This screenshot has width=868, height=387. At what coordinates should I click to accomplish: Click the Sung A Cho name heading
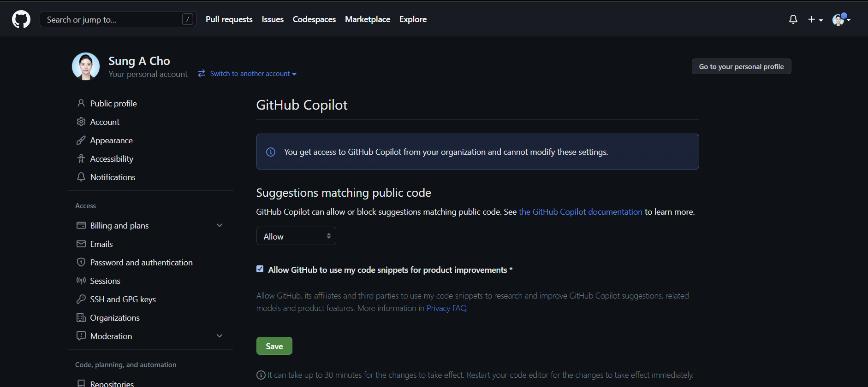[139, 61]
